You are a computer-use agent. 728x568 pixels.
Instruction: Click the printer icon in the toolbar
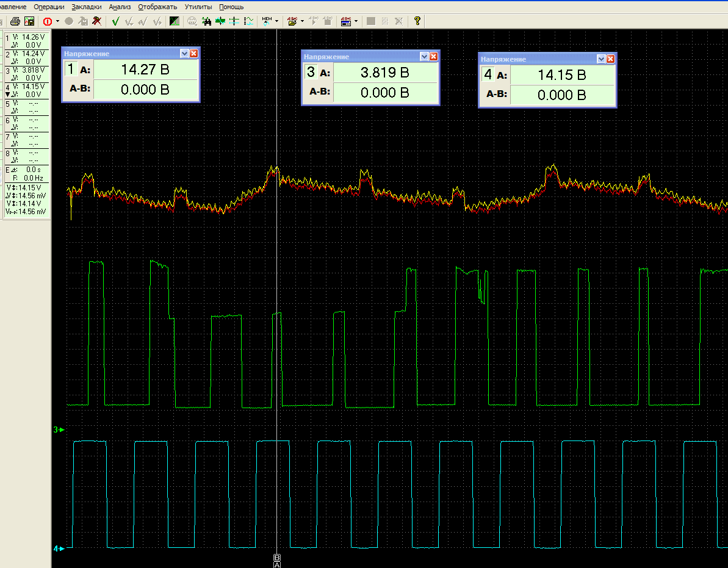pos(15,21)
